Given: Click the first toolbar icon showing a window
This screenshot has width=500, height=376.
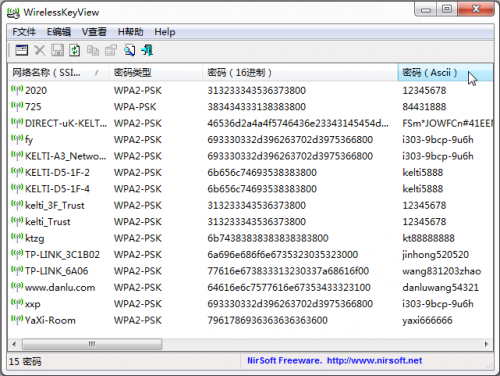Looking at the screenshot, I should coord(22,50).
